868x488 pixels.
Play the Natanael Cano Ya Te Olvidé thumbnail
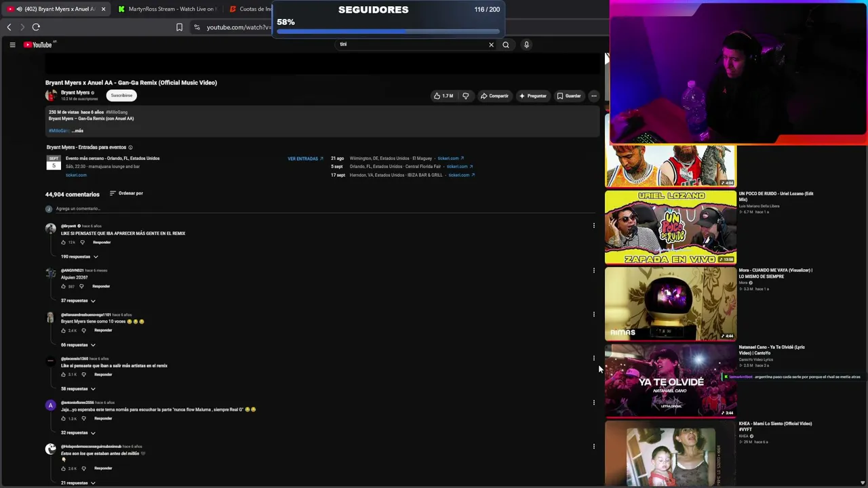click(670, 380)
